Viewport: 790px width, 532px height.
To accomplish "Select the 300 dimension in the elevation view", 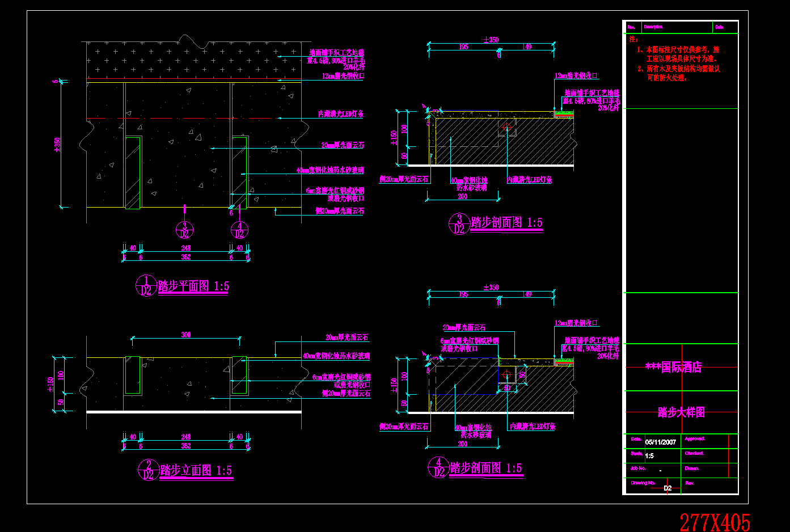I will [x=186, y=335].
